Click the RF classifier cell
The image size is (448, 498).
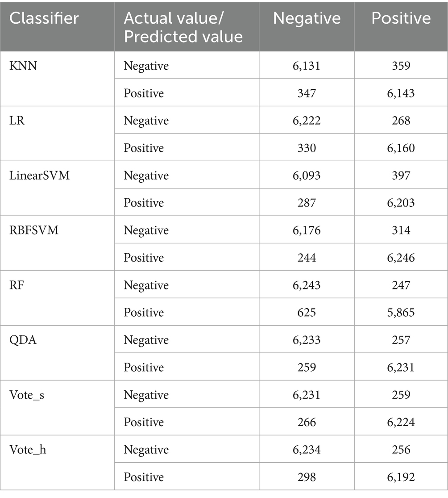click(17, 285)
